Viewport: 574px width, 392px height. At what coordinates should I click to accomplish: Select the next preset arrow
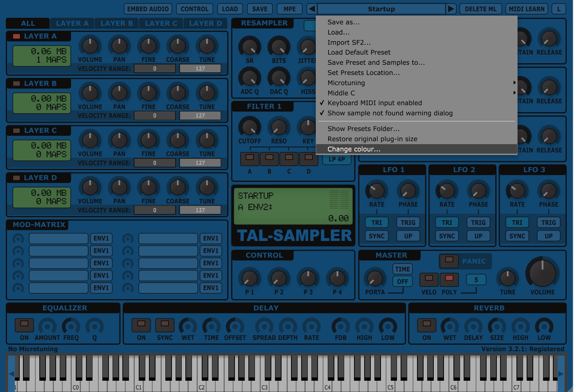pyautogui.click(x=451, y=9)
